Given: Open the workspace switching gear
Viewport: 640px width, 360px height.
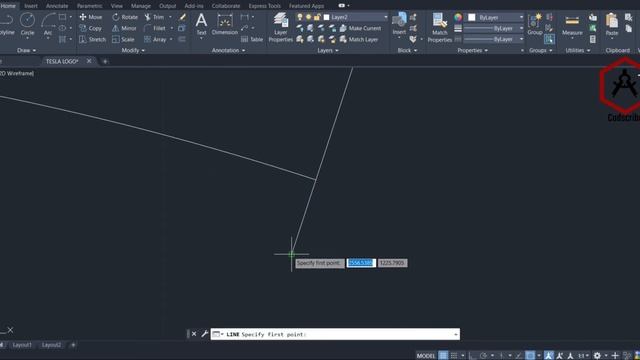Looking at the screenshot, I should click(x=597, y=356).
